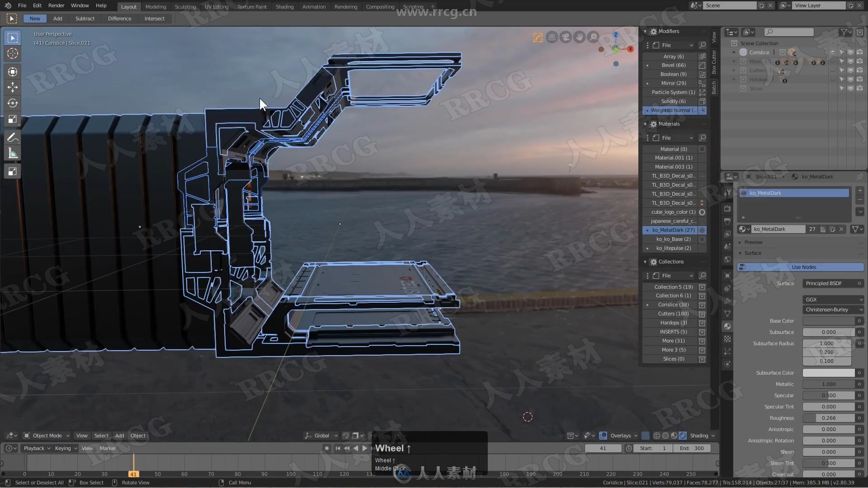Select the Move tool in toolbar
868x488 pixels.
pyautogui.click(x=13, y=86)
